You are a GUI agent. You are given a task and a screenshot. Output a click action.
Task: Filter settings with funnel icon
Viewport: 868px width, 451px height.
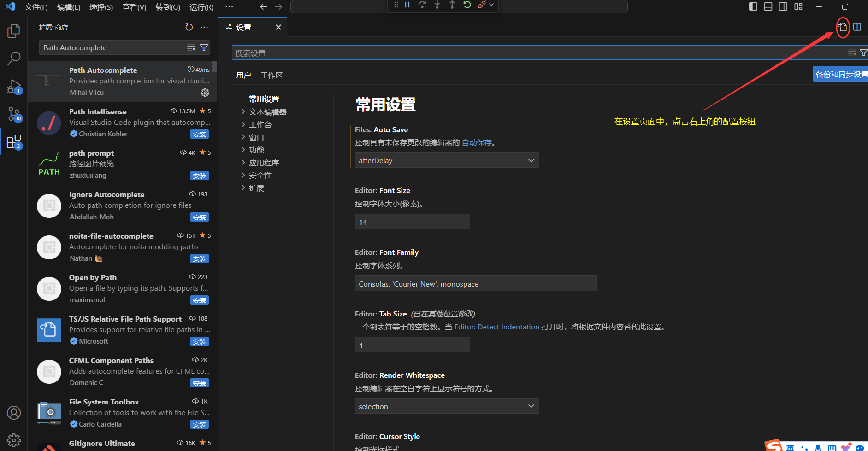pos(863,53)
